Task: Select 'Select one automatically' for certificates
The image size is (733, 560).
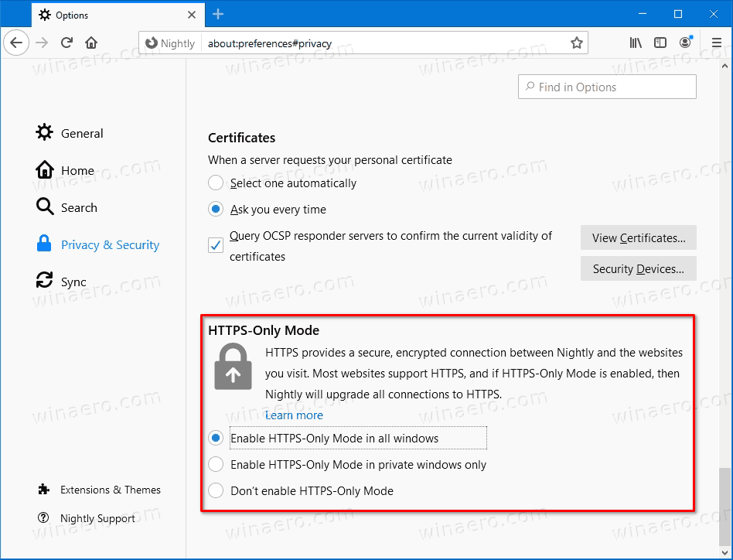Action: (216, 183)
